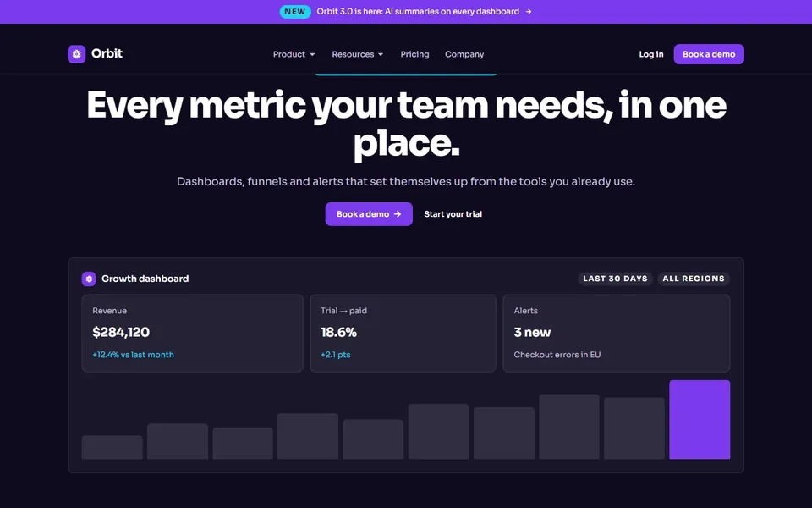Open the Trial → paid metric card

tap(403, 334)
